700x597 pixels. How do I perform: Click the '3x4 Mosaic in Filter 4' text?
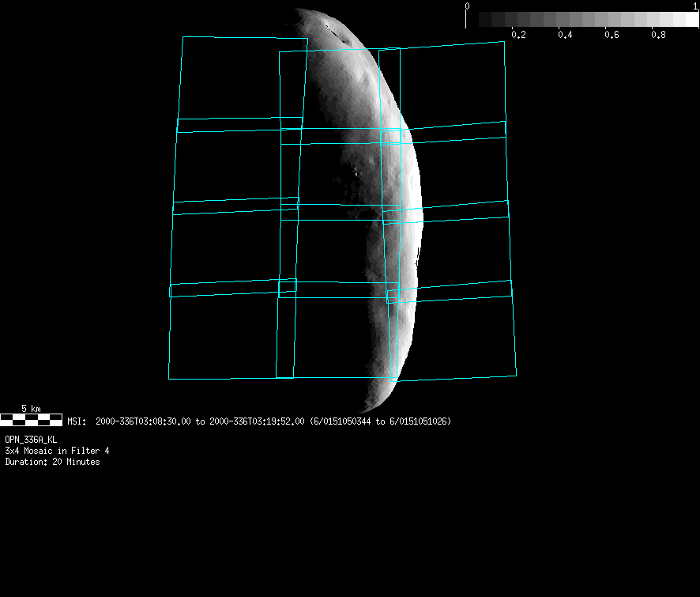pyautogui.click(x=57, y=451)
